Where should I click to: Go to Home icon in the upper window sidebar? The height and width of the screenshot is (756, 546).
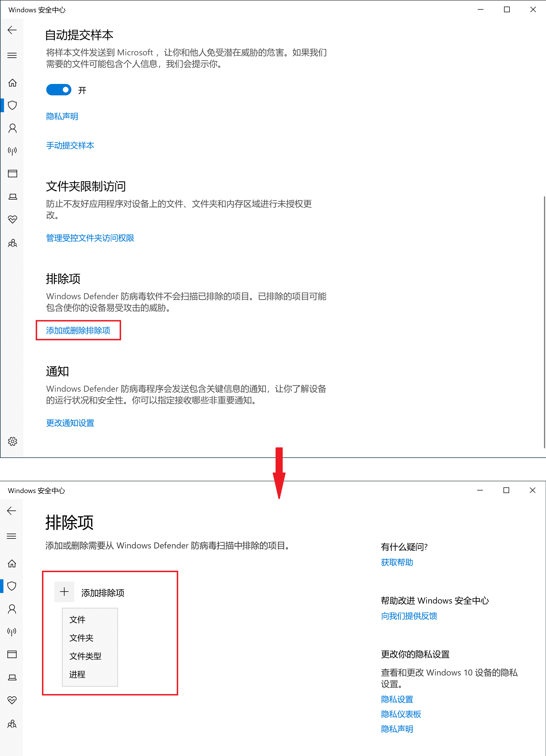12,83
